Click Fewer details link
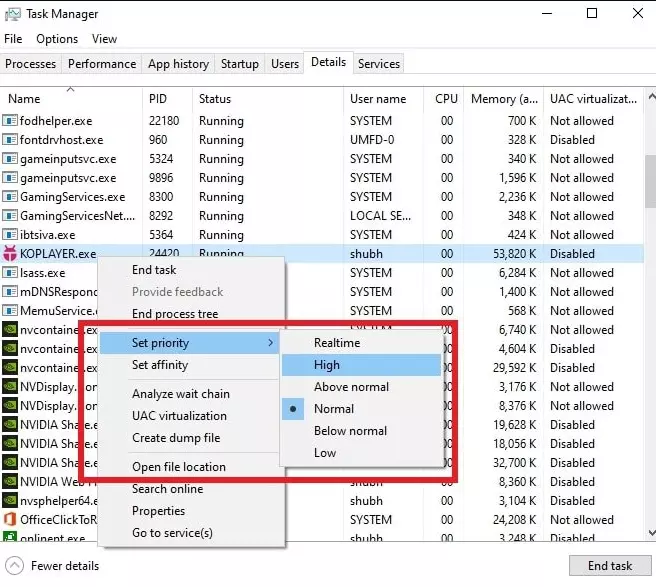 point(65,566)
